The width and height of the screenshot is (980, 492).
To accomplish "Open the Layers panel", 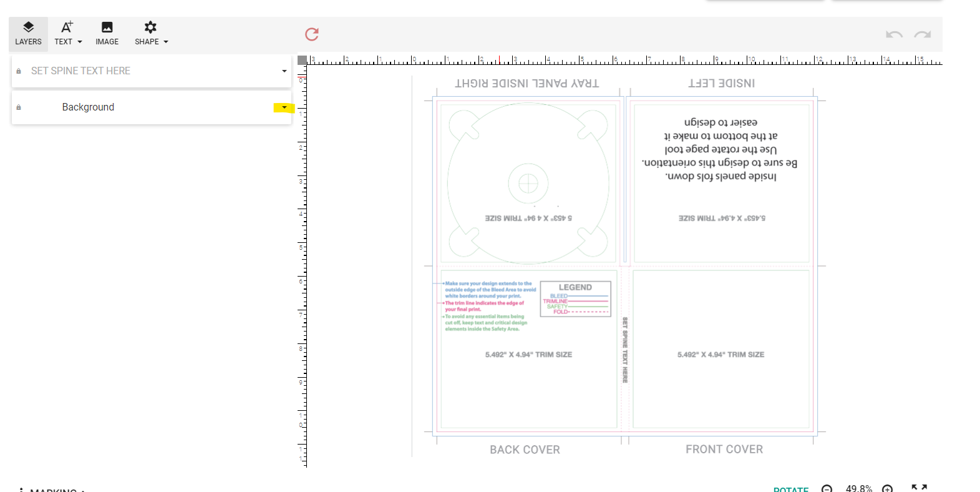I will [28, 34].
